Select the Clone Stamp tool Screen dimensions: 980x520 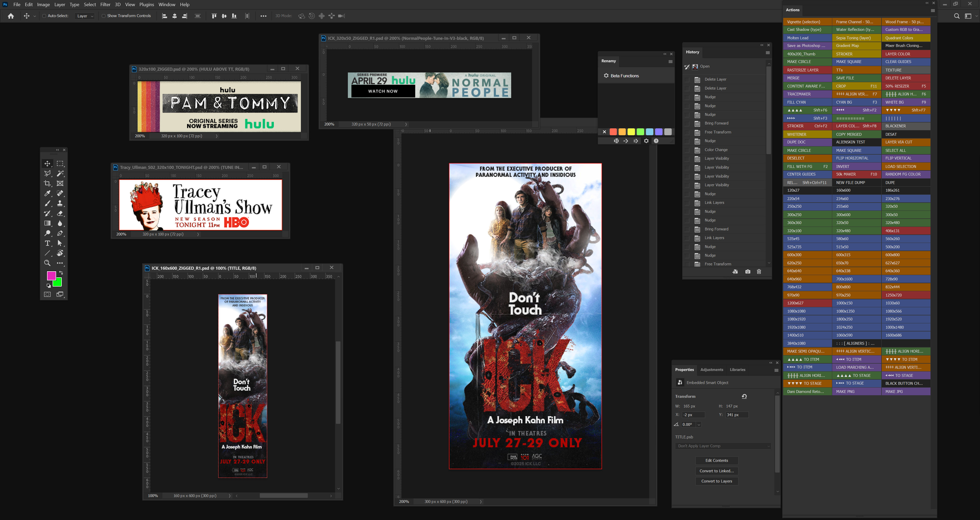point(60,204)
